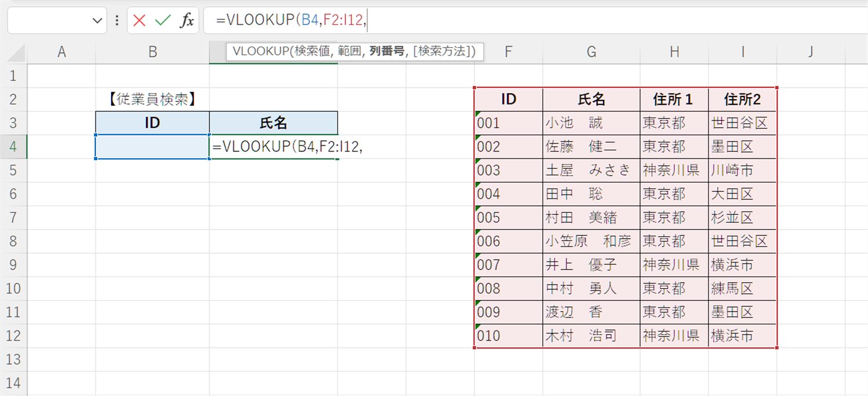Viewport: 868px width, 396px height.
Task: Click ID cell 005 in table
Action: [x=508, y=217]
